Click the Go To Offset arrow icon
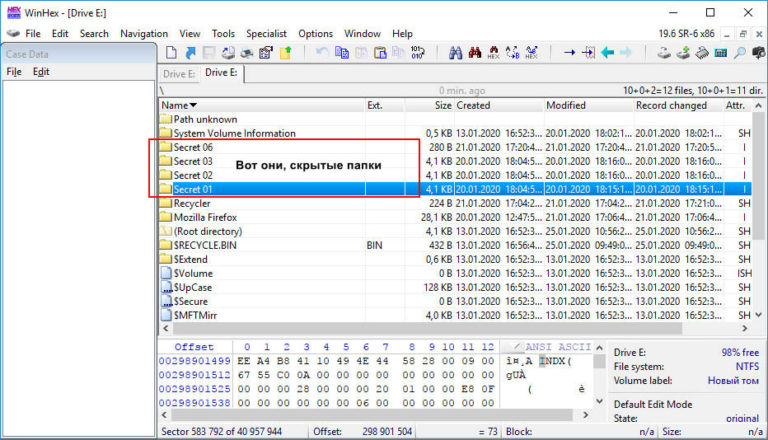768x440 pixels. (x=569, y=52)
